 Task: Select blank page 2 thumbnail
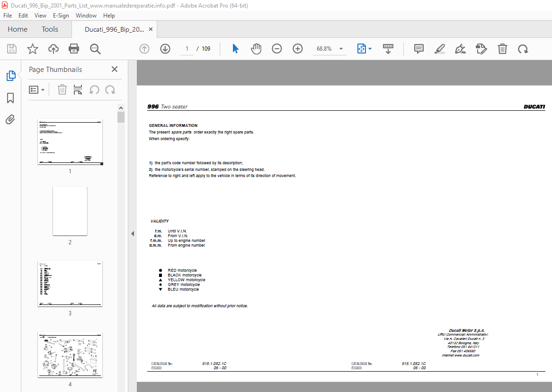(x=70, y=211)
